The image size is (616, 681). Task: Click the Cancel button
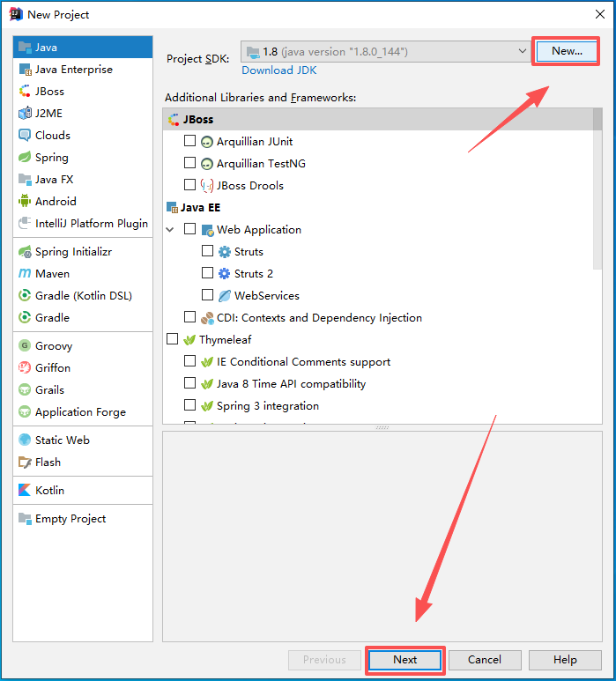tap(485, 660)
